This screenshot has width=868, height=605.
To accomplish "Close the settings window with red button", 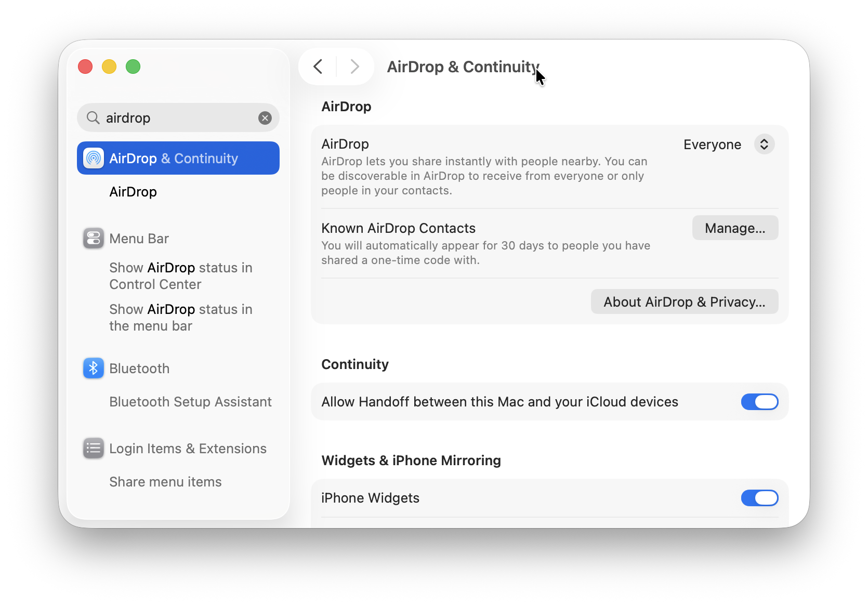I will (85, 67).
